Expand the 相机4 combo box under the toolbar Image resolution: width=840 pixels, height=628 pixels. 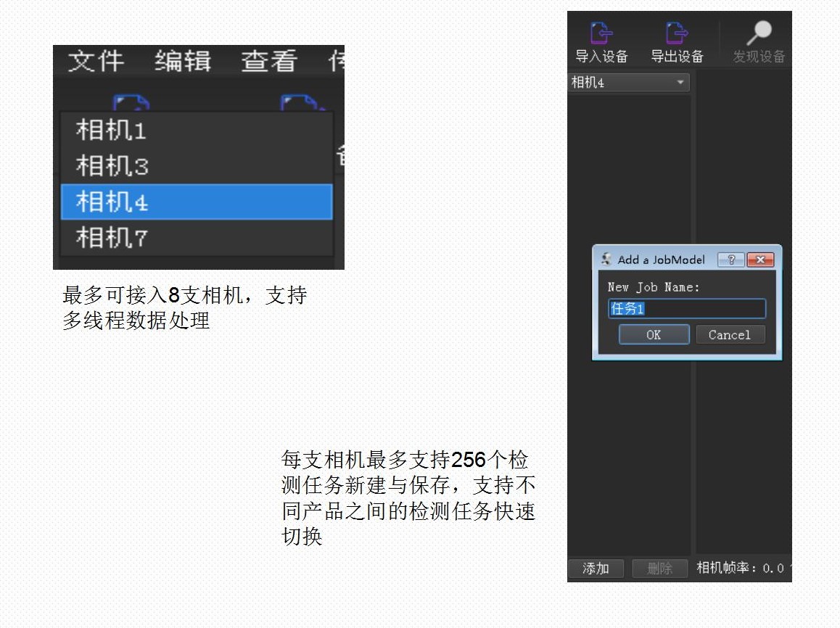point(680,83)
